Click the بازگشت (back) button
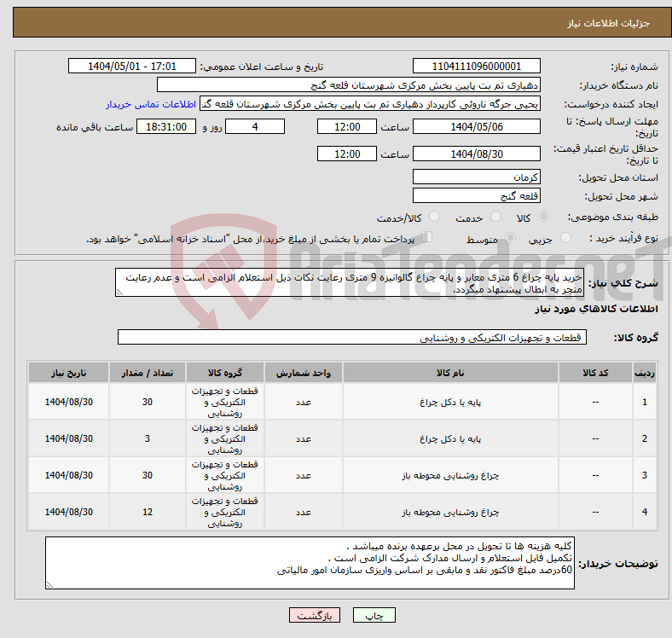This screenshot has width=672, height=638. pyautogui.click(x=315, y=615)
